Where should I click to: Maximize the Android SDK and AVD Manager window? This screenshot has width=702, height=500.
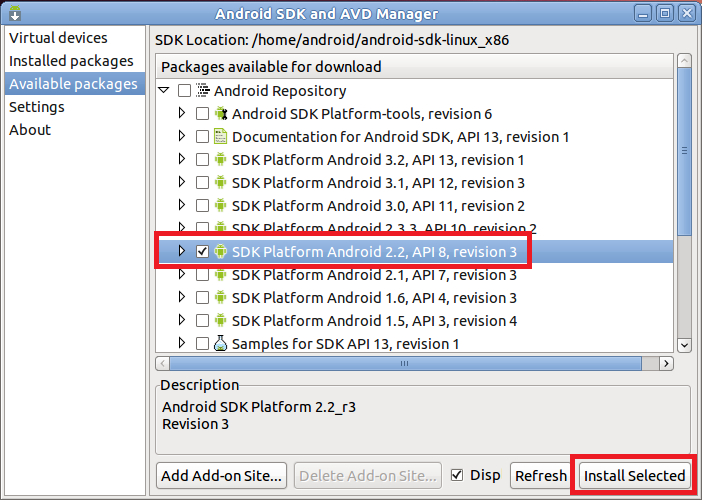[665, 13]
